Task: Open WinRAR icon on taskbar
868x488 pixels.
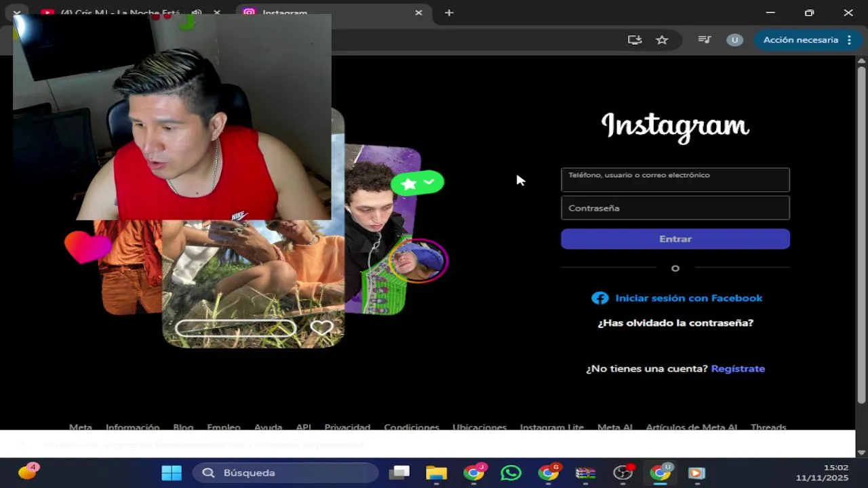Action: tap(585, 472)
